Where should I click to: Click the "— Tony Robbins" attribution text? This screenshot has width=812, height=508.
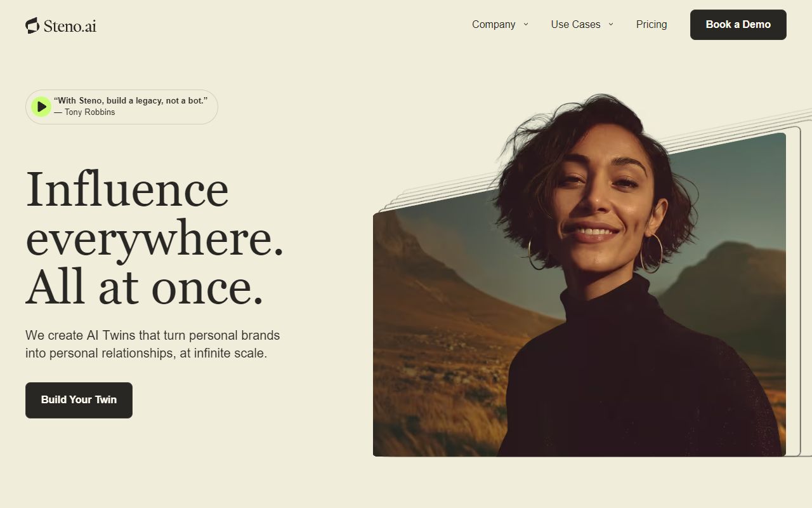pos(84,112)
